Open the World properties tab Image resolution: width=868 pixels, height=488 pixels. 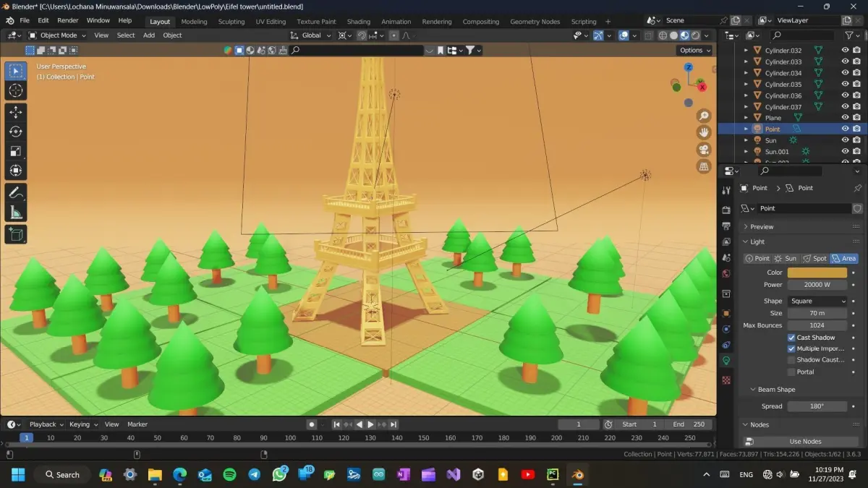point(726,274)
